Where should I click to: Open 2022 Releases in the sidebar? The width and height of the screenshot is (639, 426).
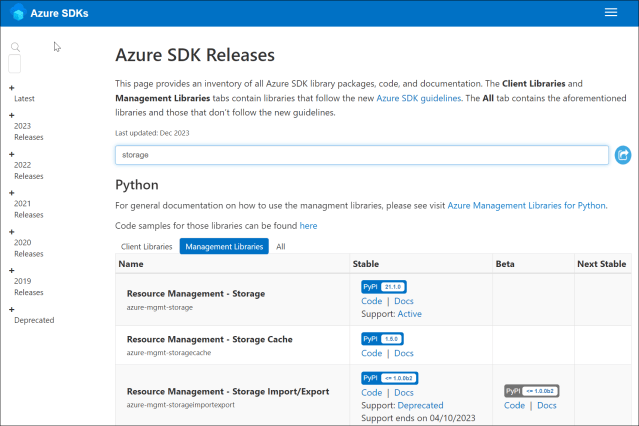pyautogui.click(x=29, y=170)
